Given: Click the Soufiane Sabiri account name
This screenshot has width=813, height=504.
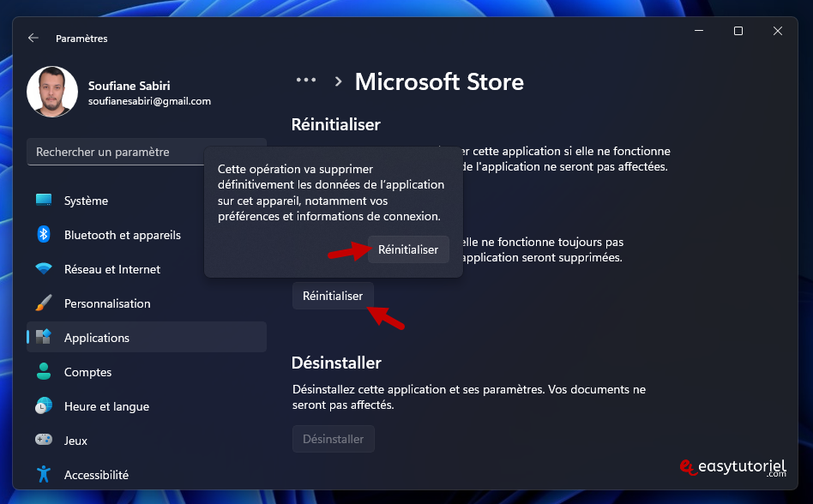Looking at the screenshot, I should point(129,86).
